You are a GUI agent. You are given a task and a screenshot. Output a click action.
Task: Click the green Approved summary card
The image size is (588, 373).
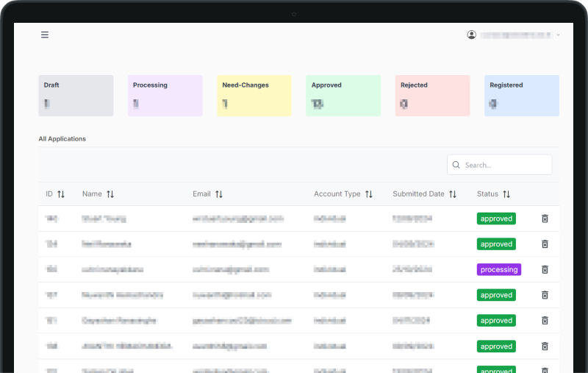343,96
